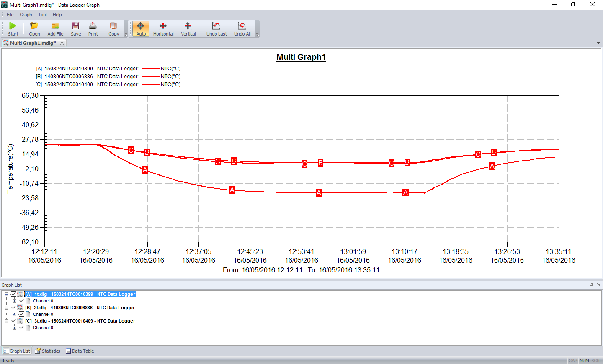The width and height of the screenshot is (603, 364).
Task: Expand Channel 0 under [A] 1t.dlg
Action: point(14,301)
